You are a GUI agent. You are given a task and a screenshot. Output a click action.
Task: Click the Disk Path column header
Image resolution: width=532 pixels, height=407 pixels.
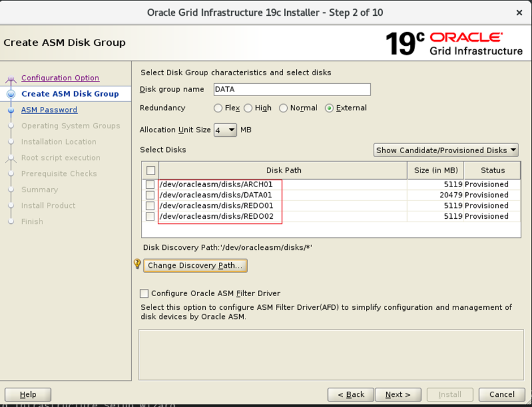click(x=283, y=170)
